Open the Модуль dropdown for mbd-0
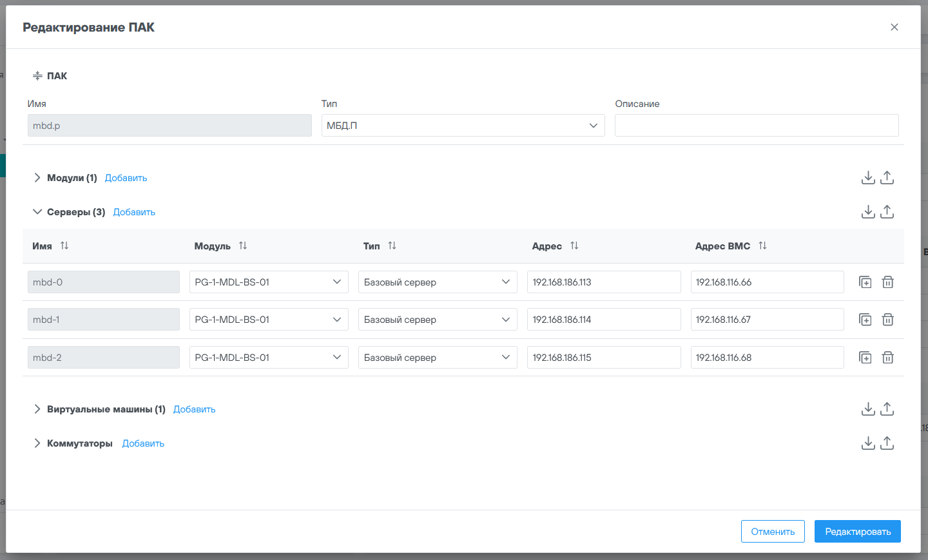 (x=269, y=282)
